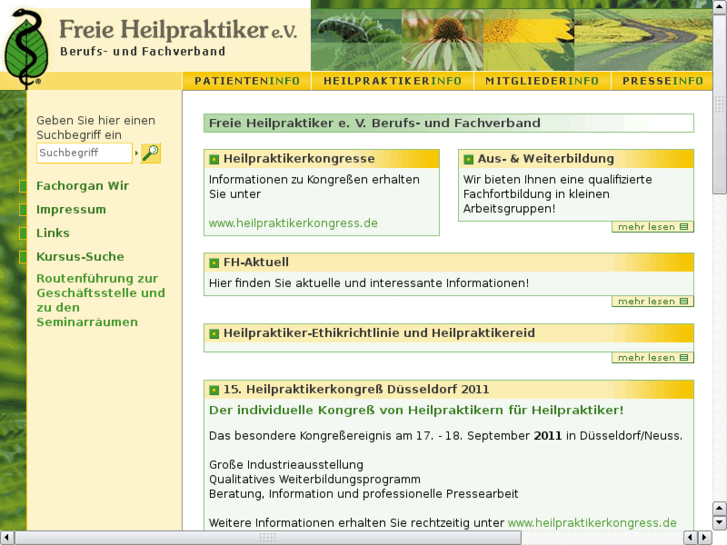
Task: Click the vertical scrollbar down arrow
Action: click(x=720, y=523)
